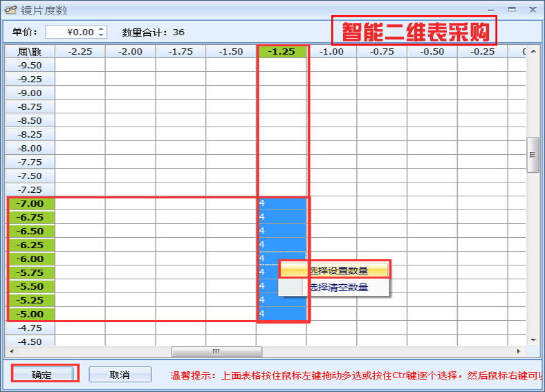Click the glasses icon in title bar
Screen dimensions: 545x392
click(x=11, y=10)
